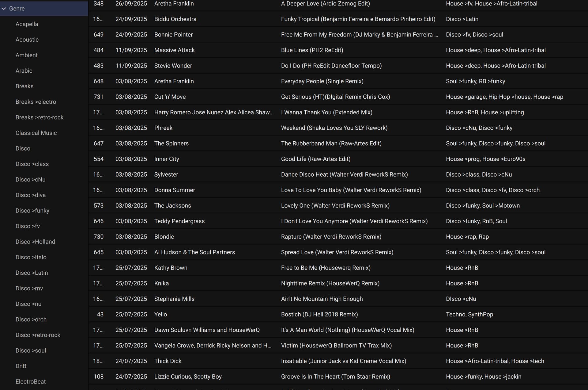The height and width of the screenshot is (390, 588).
Task: Select the ElectroBeat genre
Action: click(30, 381)
